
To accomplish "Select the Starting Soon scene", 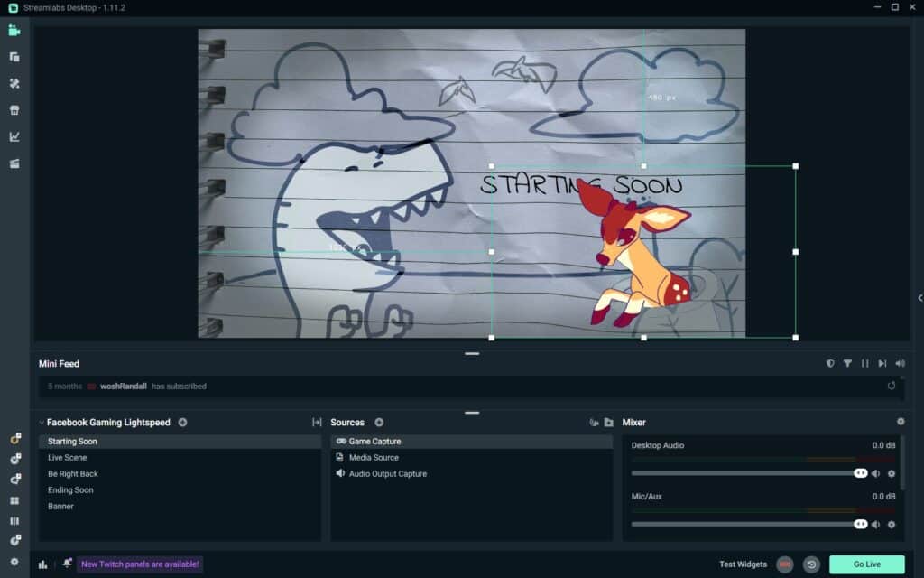I will 180,441.
